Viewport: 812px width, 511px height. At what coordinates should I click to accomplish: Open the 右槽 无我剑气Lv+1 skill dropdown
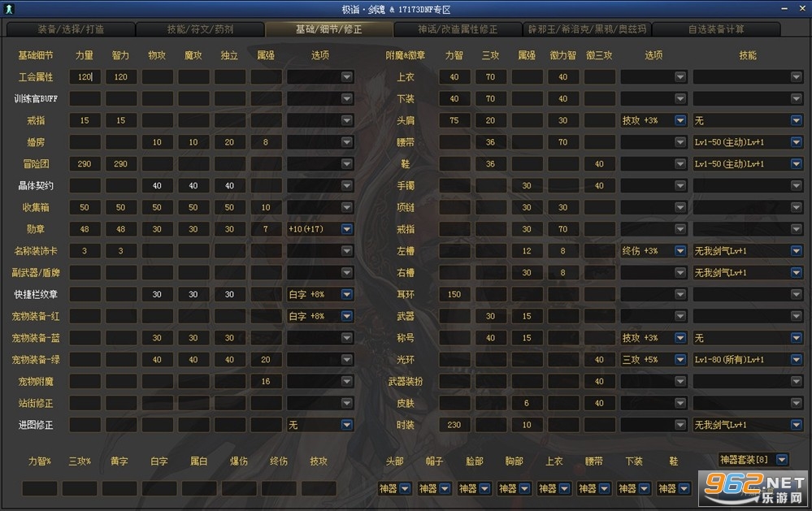797,273
